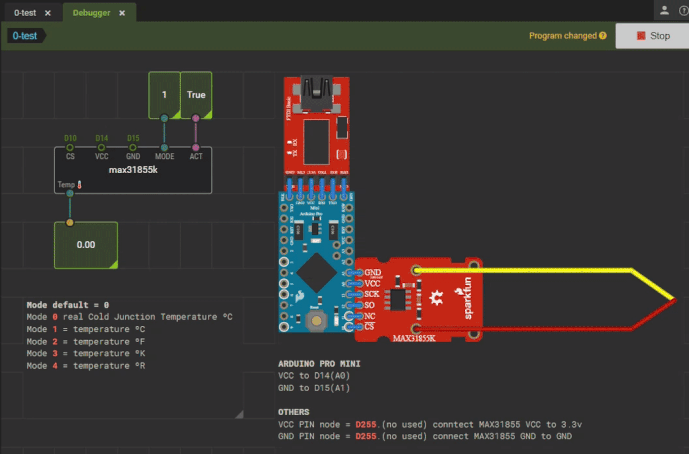Screen dimensions: 689x454
Task: Close the 0-test tab
Action: click(x=47, y=13)
